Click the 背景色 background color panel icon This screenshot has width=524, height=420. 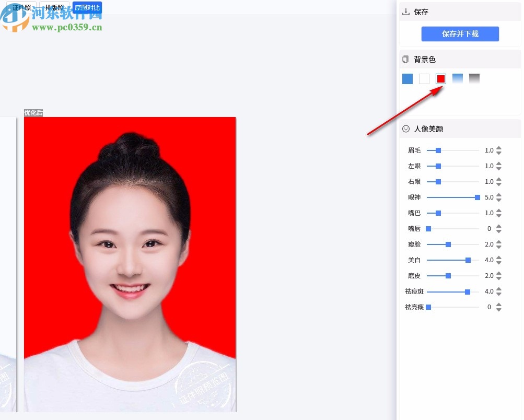point(405,59)
